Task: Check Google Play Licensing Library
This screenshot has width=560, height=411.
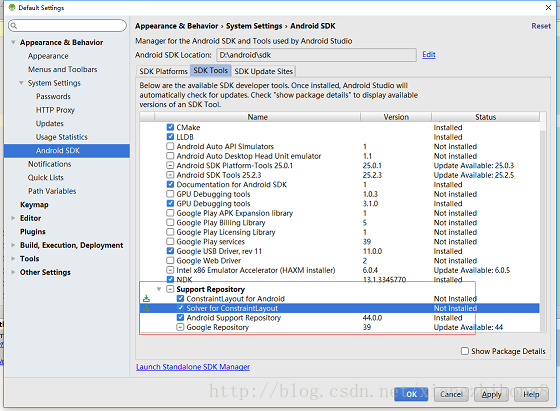Action: (170, 232)
